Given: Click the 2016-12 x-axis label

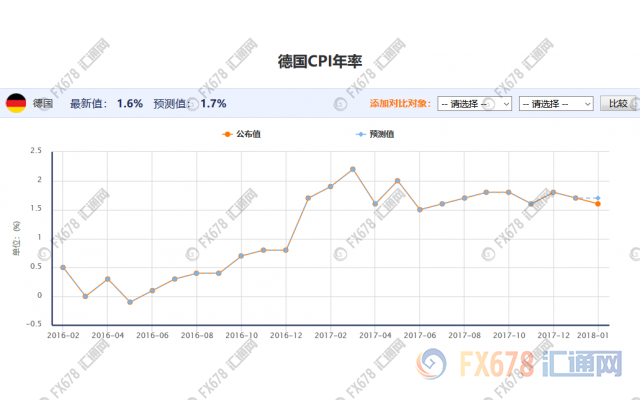Looking at the screenshot, I should tap(286, 336).
